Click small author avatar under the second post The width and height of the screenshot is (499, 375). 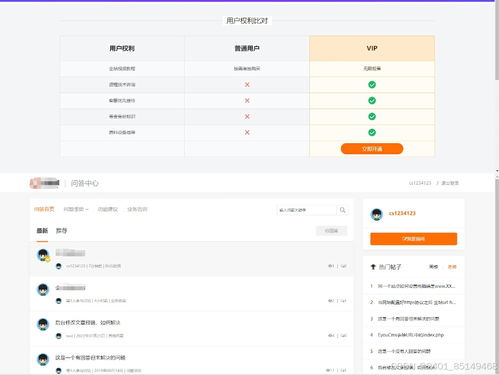(x=59, y=301)
